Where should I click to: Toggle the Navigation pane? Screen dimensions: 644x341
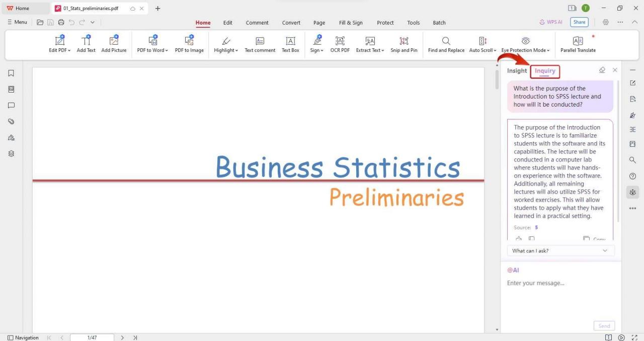click(x=23, y=337)
